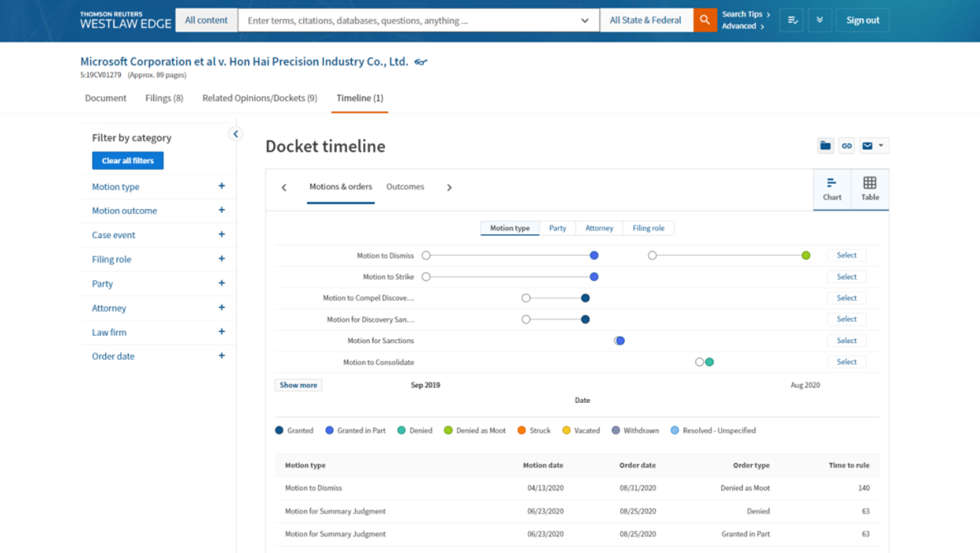Click Clear all filters
The image size is (980, 553).
tap(127, 160)
